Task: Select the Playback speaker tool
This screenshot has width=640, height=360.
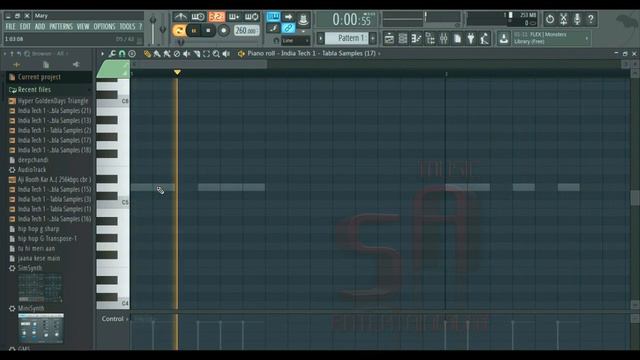Action: click(x=226, y=54)
